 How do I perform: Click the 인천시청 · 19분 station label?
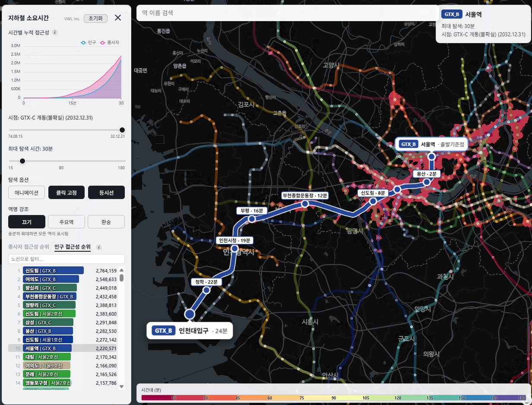(234, 240)
